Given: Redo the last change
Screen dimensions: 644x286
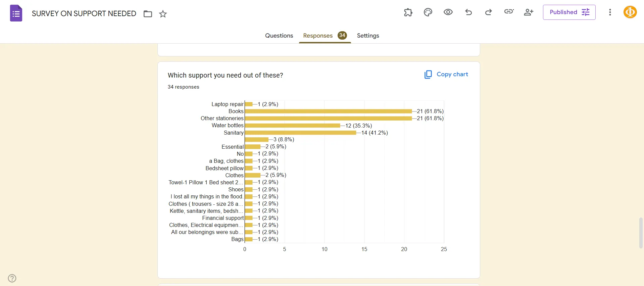Looking at the screenshot, I should tap(489, 12).
